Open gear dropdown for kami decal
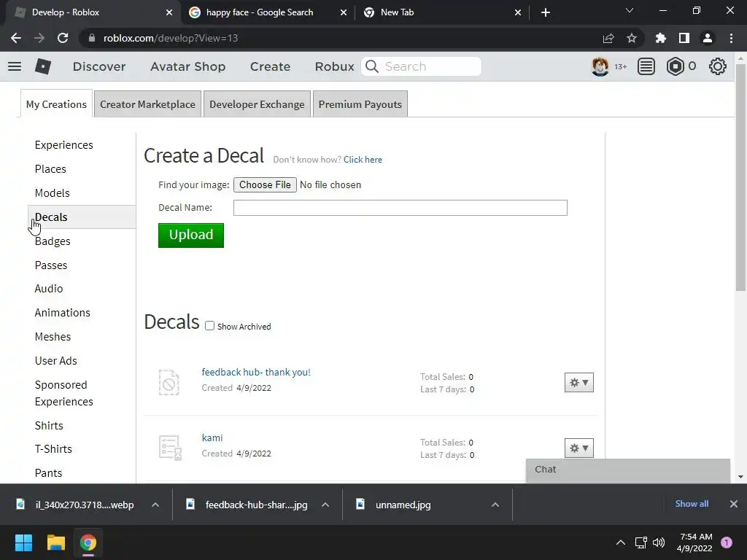 click(x=578, y=448)
